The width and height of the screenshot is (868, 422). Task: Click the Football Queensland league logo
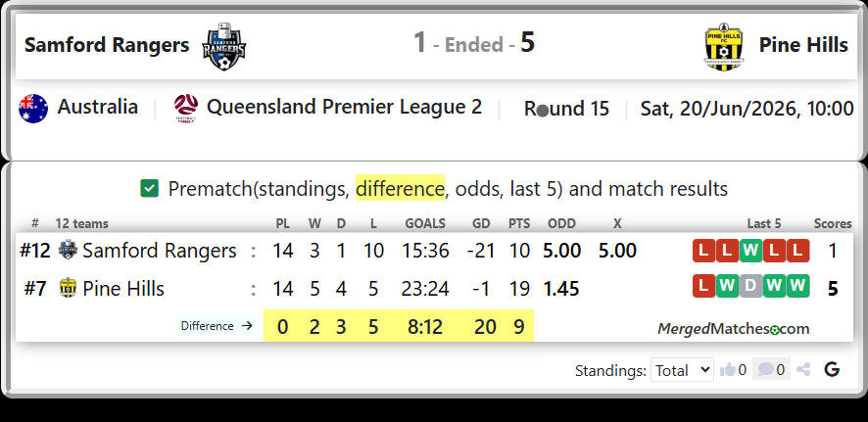[x=186, y=108]
